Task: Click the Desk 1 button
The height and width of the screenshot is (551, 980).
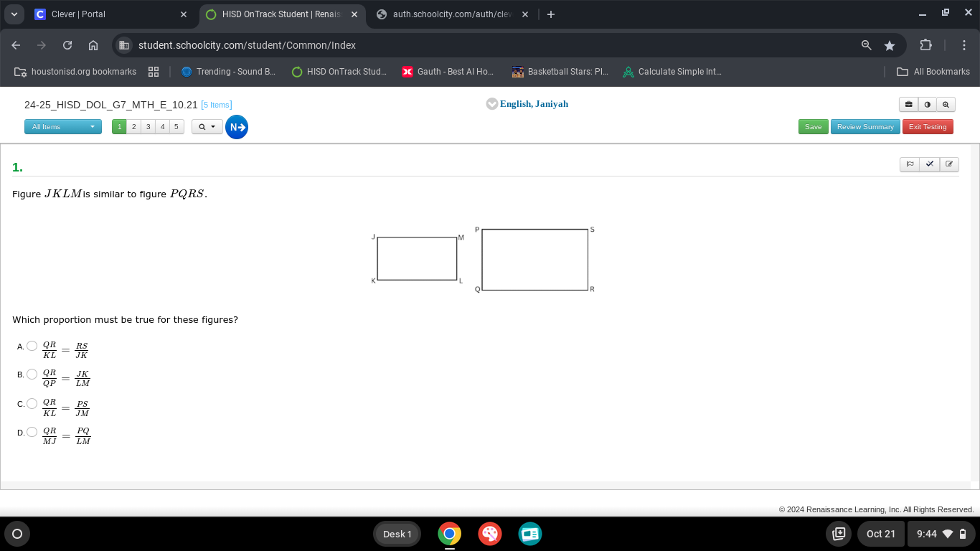Action: tap(397, 534)
